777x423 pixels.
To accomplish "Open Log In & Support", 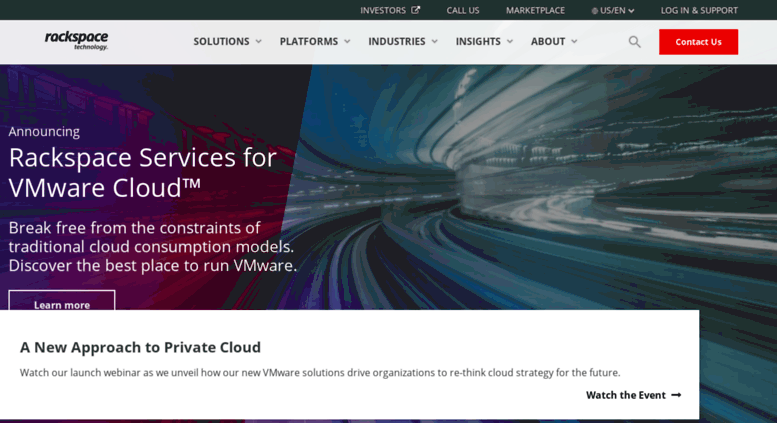I will pyautogui.click(x=699, y=10).
